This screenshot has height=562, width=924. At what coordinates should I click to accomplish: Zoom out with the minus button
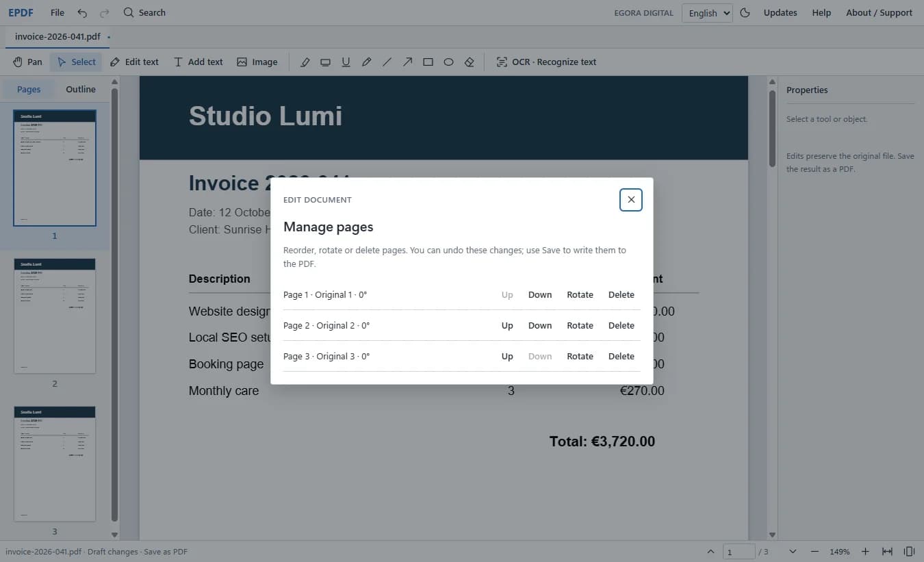[814, 552]
